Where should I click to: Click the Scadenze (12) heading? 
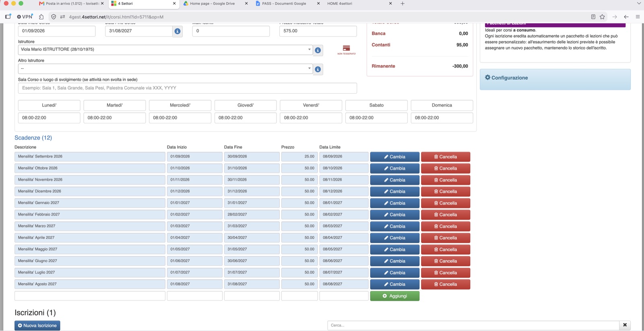click(x=33, y=138)
